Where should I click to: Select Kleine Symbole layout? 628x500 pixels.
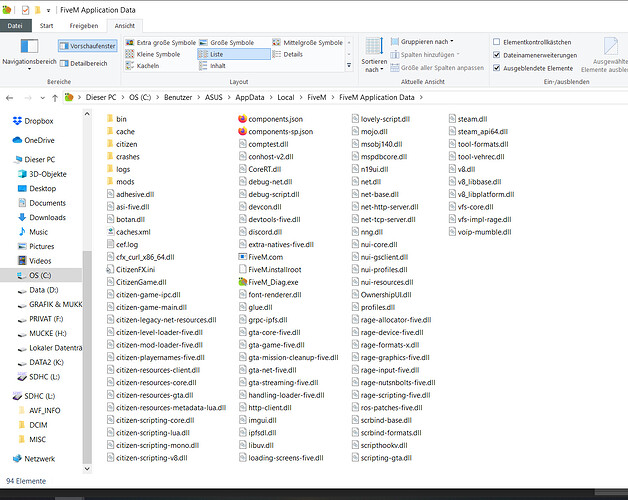pyautogui.click(x=153, y=54)
